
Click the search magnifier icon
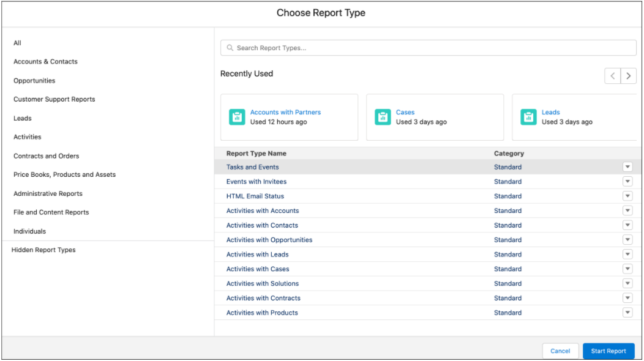(230, 48)
